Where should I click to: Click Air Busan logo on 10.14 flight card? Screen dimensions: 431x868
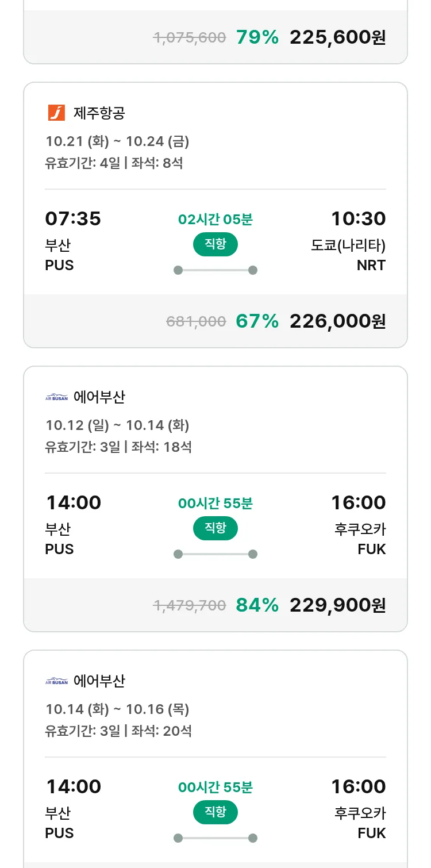tap(56, 681)
